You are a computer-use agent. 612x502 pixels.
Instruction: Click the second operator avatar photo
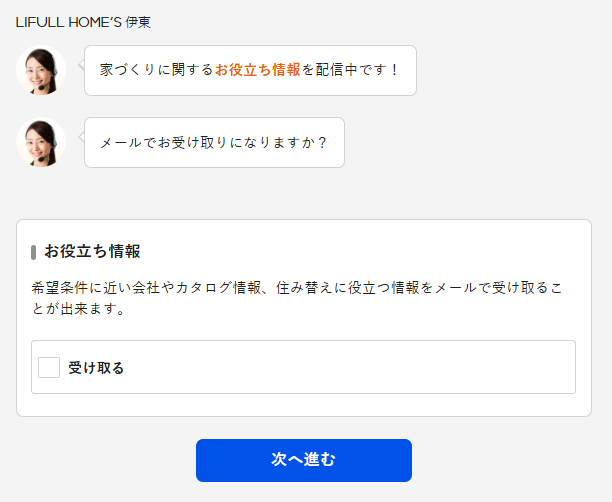pyautogui.click(x=41, y=142)
